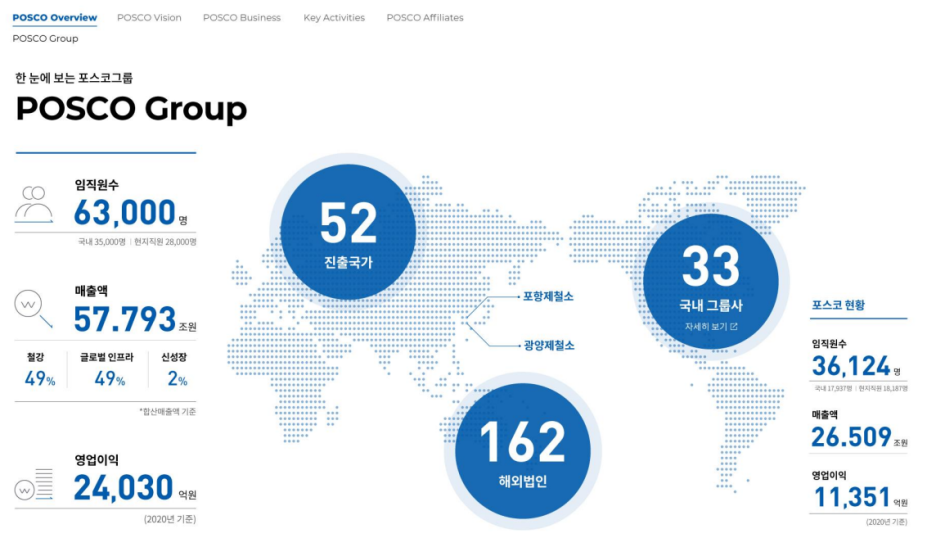Click the 11,351 억원 POSCO profit figure
Screen dimensions: 936x547
point(860,497)
